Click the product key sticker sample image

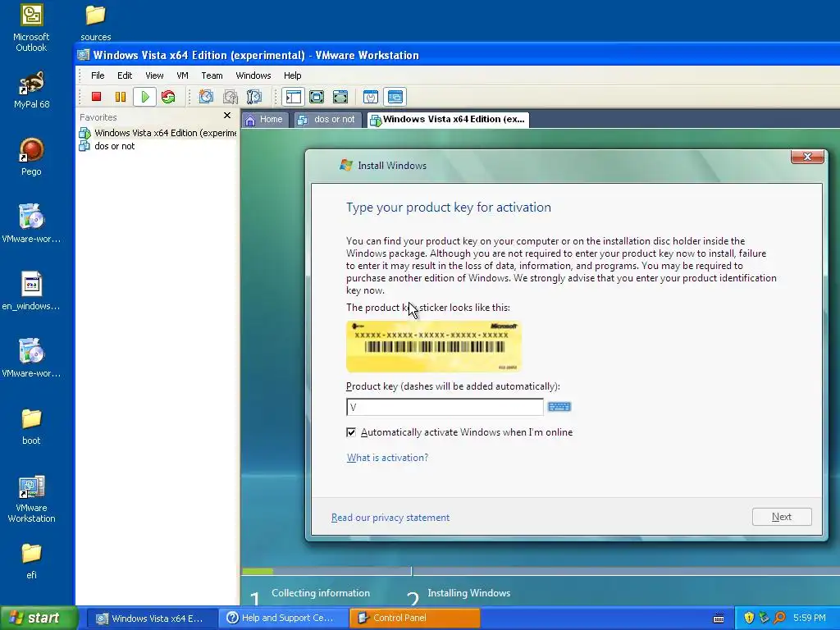433,347
